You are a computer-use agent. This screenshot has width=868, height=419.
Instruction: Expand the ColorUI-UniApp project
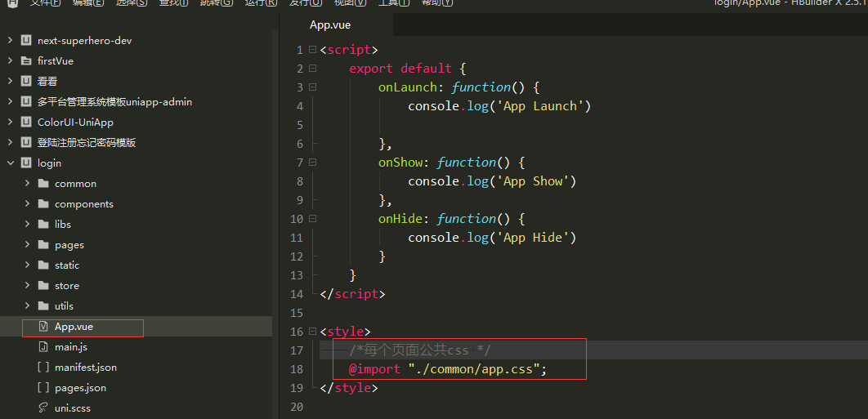[x=10, y=123]
